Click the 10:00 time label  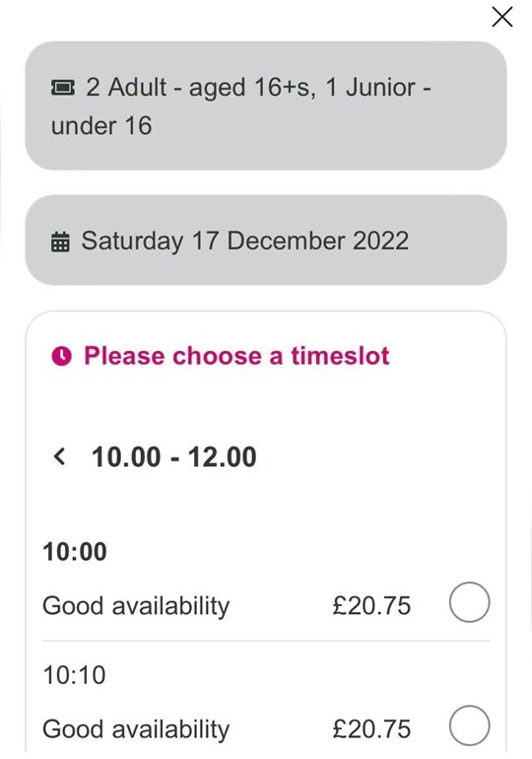(x=75, y=551)
